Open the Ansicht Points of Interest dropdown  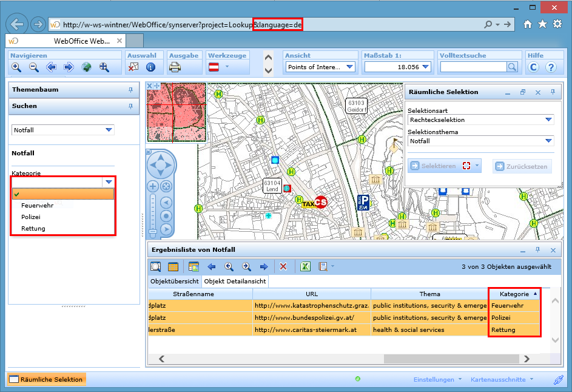[x=349, y=67]
